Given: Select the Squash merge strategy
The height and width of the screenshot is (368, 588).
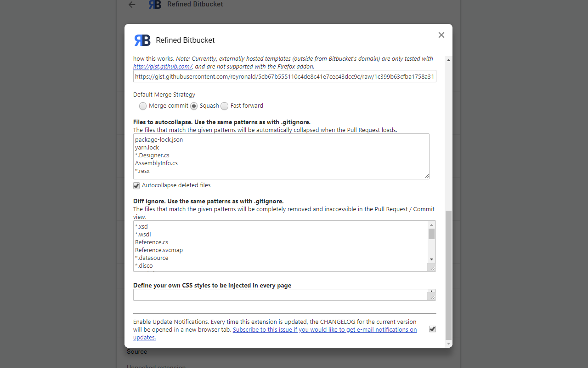Looking at the screenshot, I should point(193,106).
